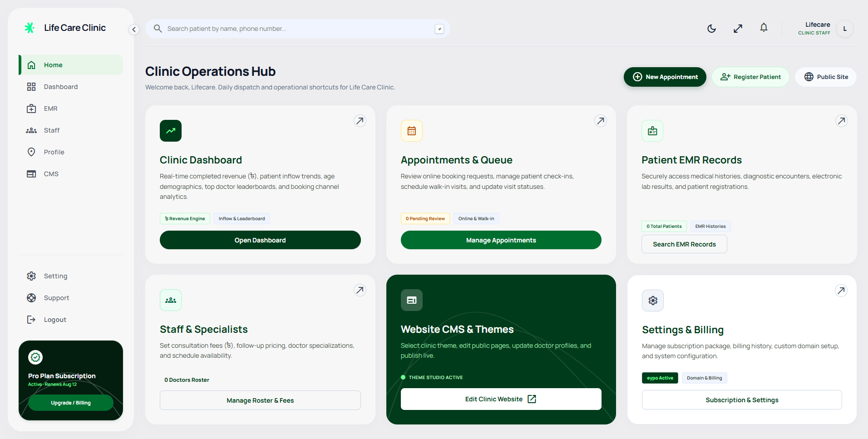The image size is (868, 439).
Task: Click Open Dashboard button
Action: (x=260, y=240)
